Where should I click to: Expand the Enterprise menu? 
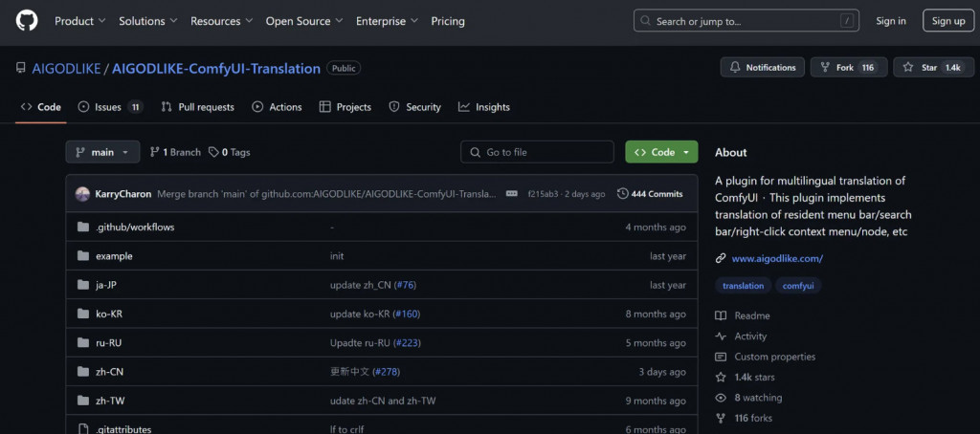pyautogui.click(x=387, y=21)
